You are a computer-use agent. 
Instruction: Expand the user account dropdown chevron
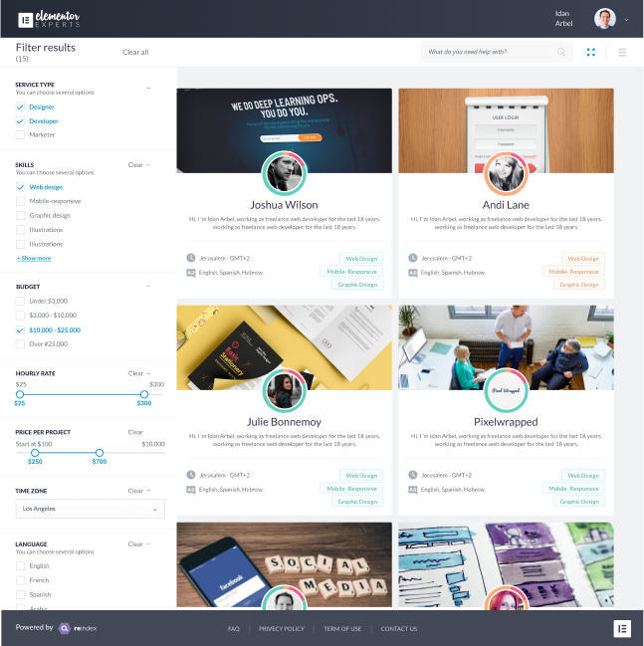626,19
